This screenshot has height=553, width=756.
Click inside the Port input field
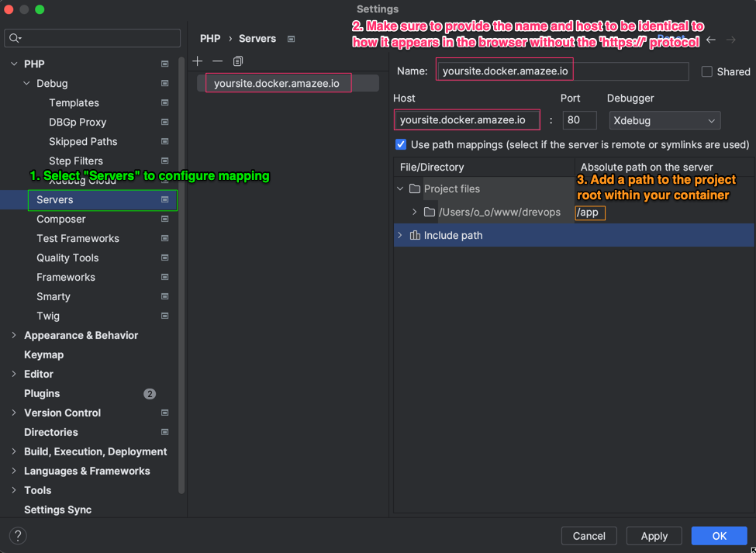[x=579, y=120]
